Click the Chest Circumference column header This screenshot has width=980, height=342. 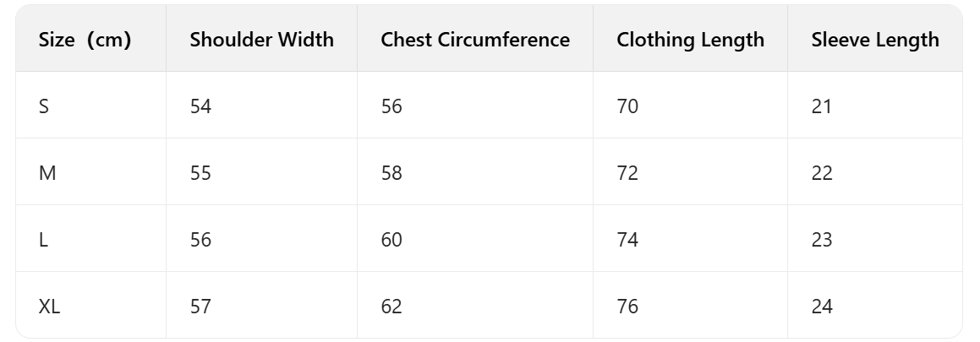(475, 40)
